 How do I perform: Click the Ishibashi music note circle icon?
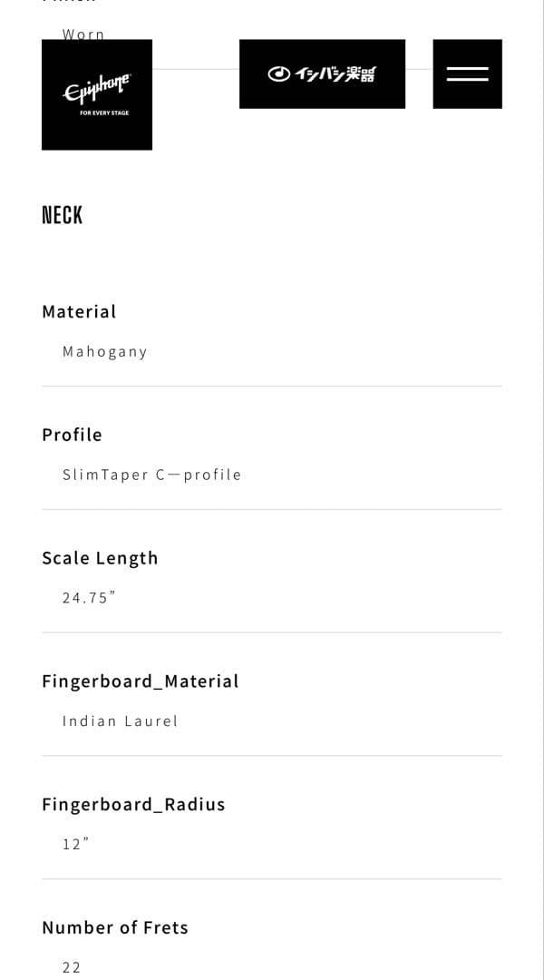278,73
